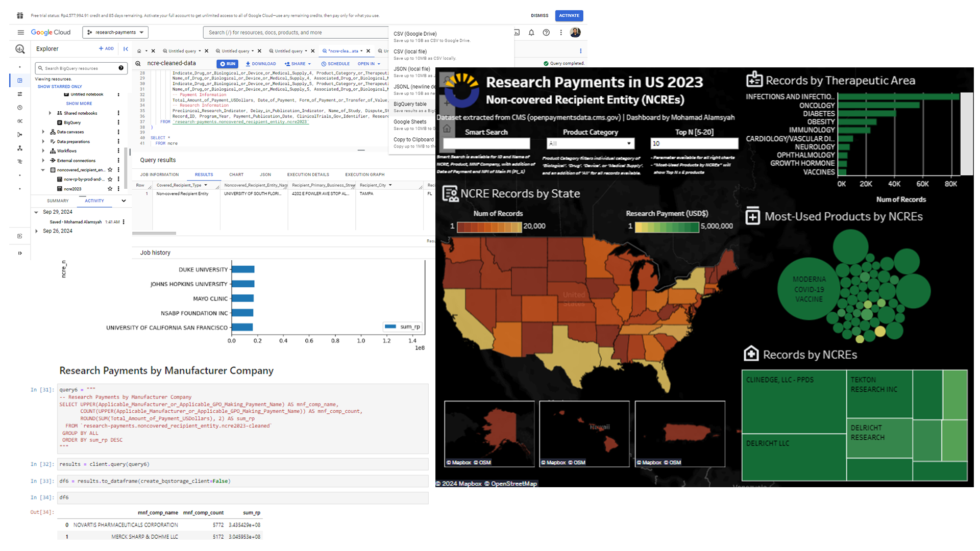Star the ncre2023 table

(x=110, y=189)
